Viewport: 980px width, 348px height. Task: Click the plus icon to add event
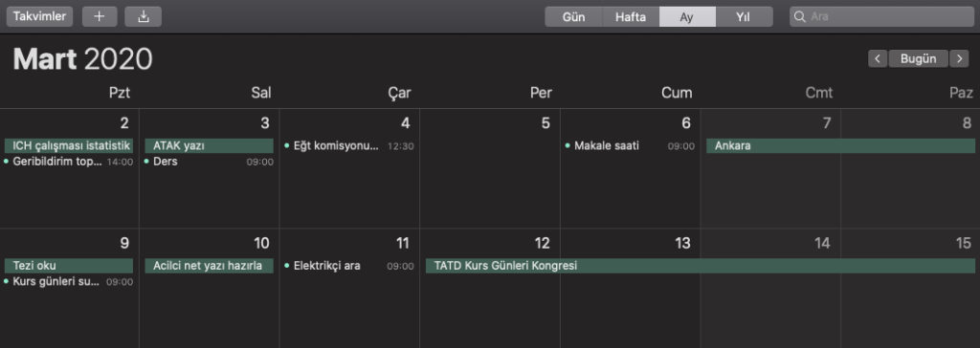[100, 16]
